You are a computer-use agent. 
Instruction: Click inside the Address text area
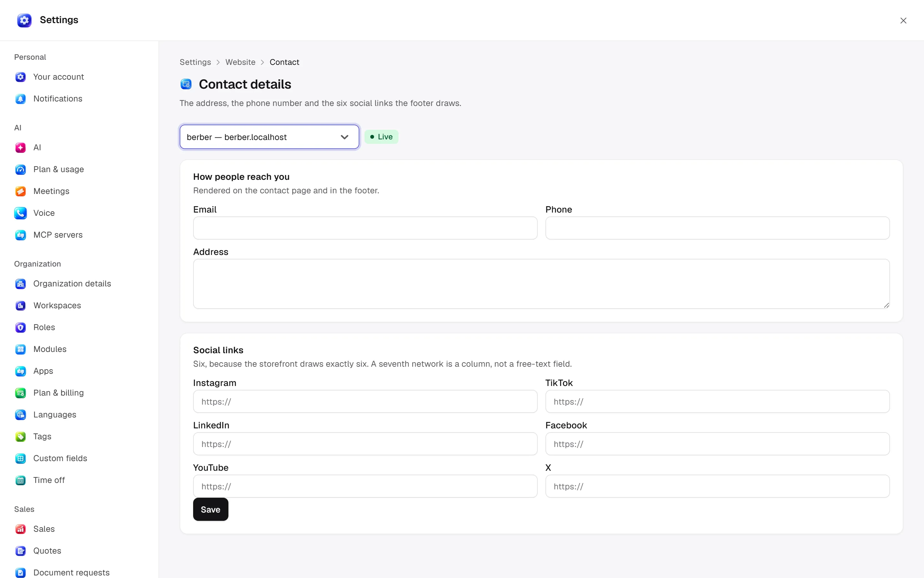pos(541,284)
